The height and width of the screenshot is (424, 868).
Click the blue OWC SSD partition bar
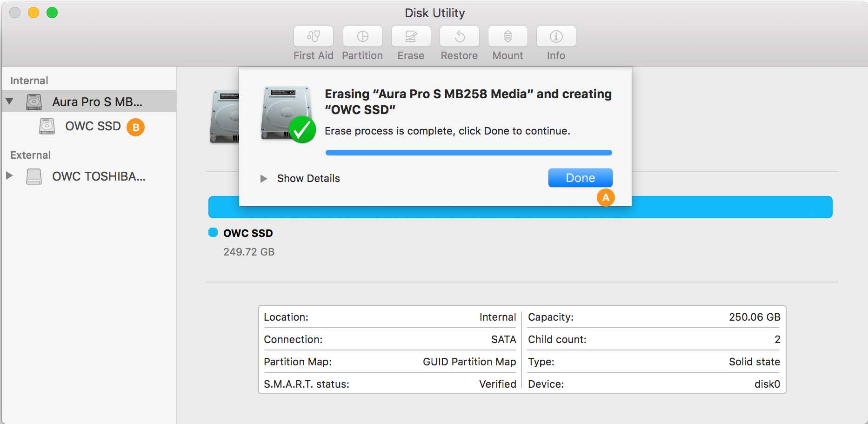730,208
